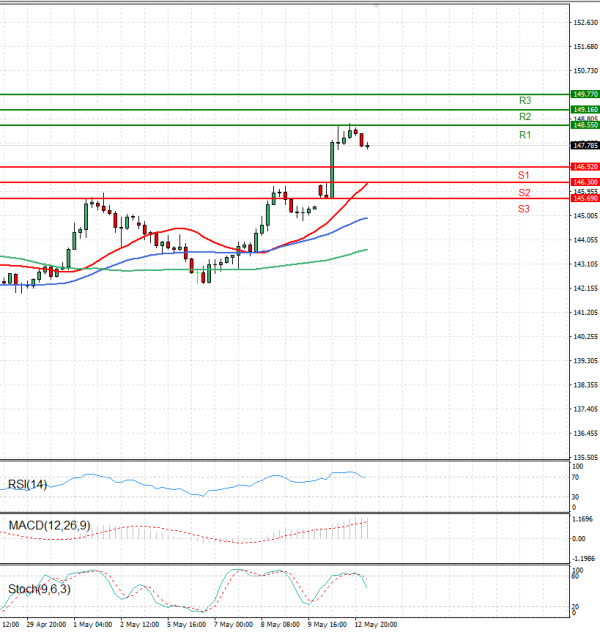Click the 149.770 green price tag
The height and width of the screenshot is (632, 600).
(584, 94)
